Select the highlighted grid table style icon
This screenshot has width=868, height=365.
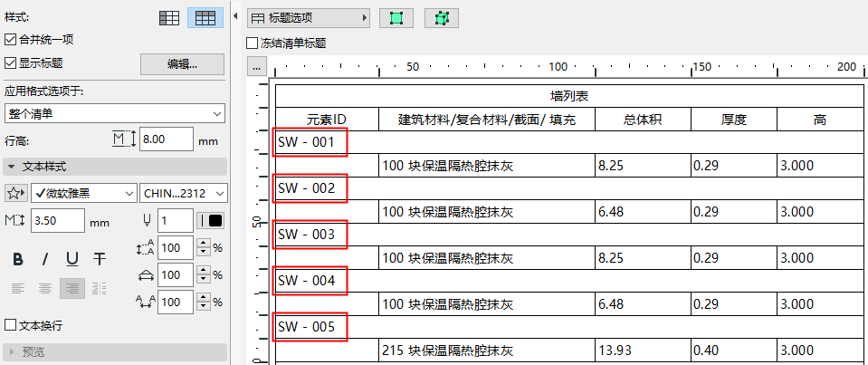point(205,18)
